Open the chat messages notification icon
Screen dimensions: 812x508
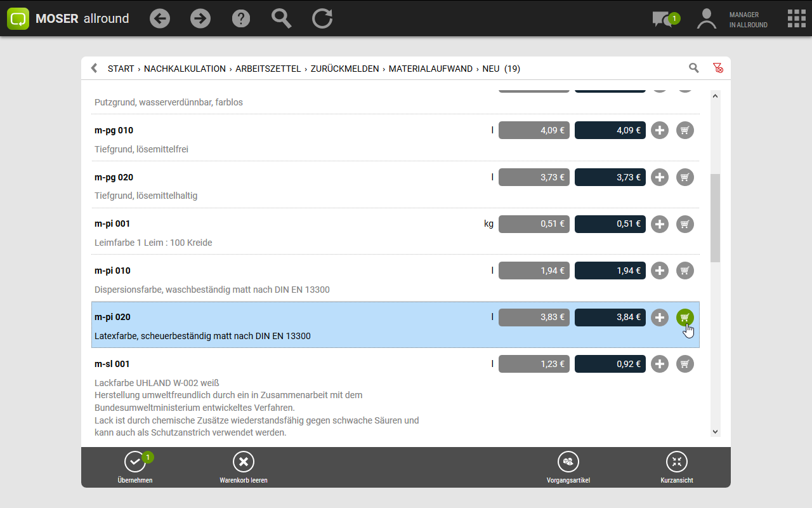click(662, 19)
